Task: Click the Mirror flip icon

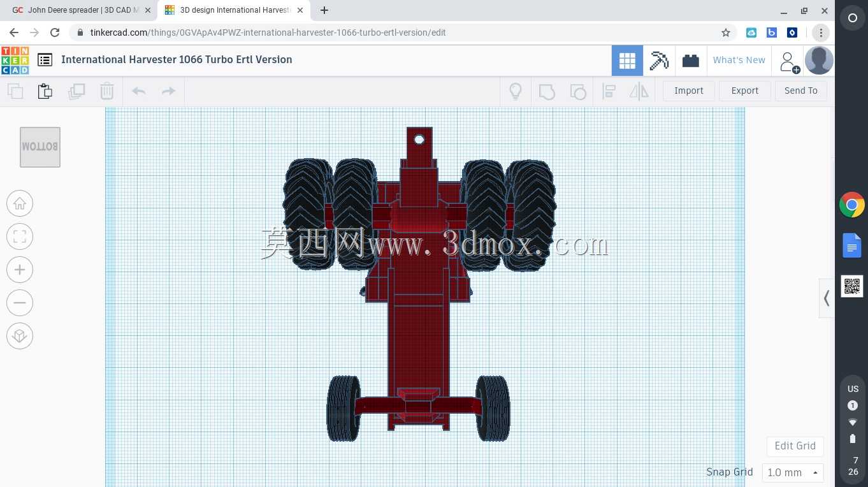Action: click(639, 91)
